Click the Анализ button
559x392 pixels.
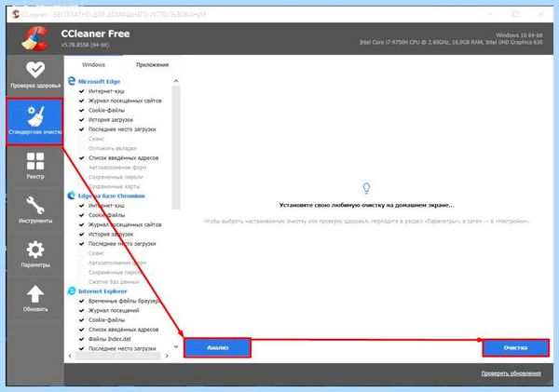pos(217,347)
